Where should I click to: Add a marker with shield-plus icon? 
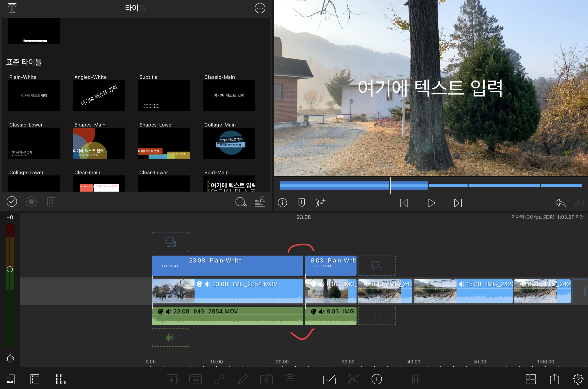click(301, 202)
